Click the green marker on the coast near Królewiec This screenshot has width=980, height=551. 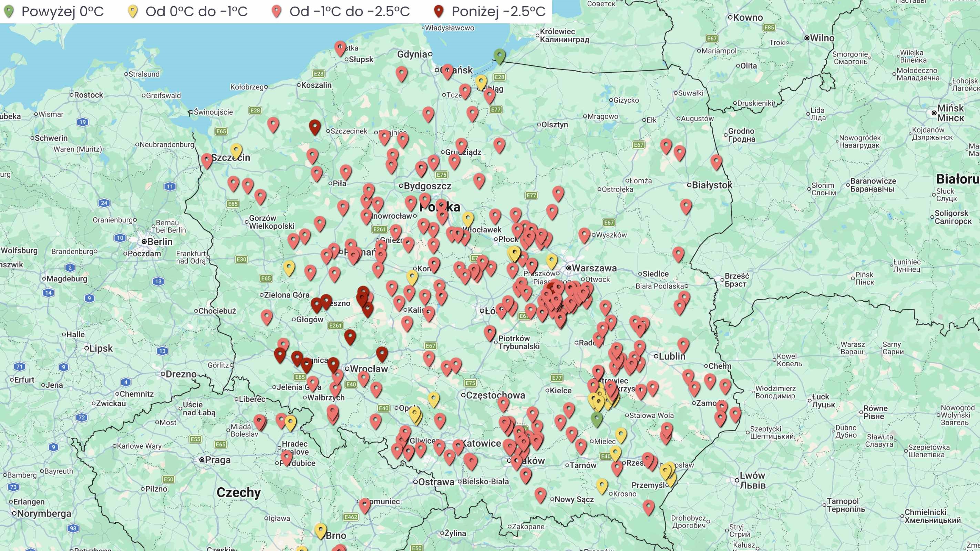click(499, 55)
